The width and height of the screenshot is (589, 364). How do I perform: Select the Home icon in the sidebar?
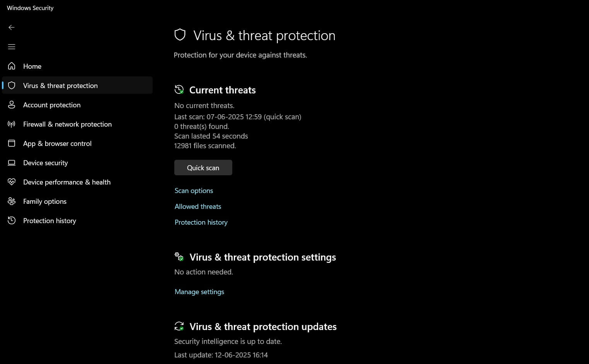(x=12, y=66)
